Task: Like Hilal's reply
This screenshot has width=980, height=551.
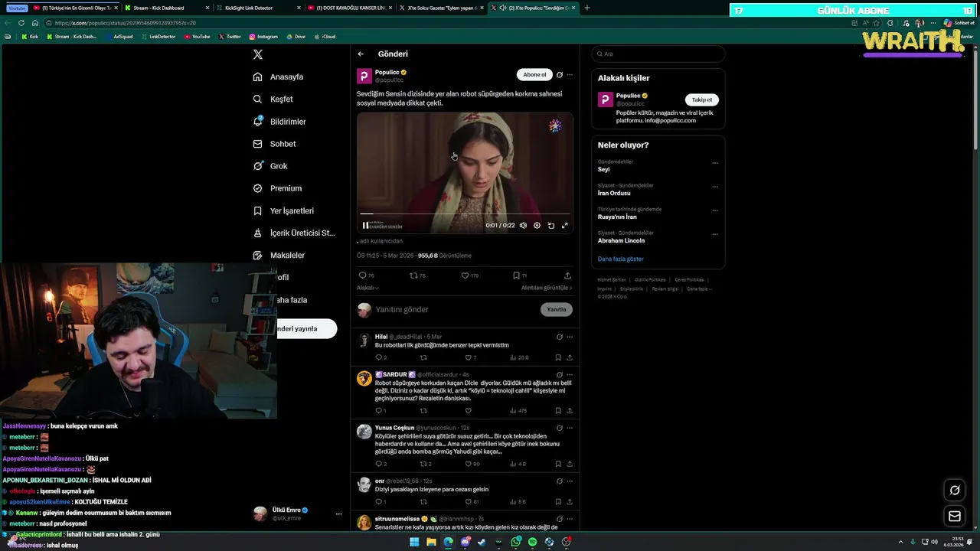Action: (468, 357)
